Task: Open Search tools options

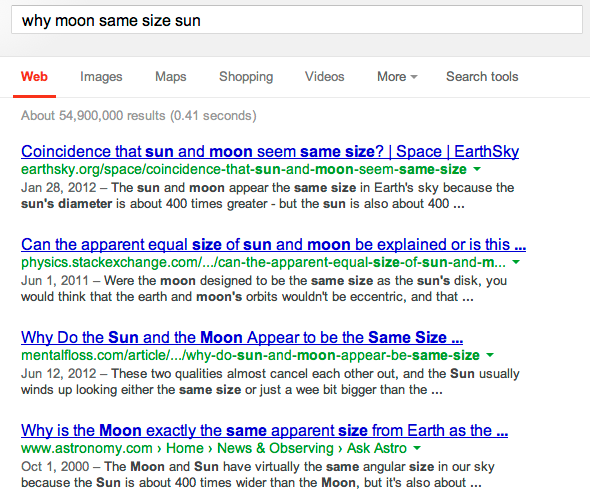Action: point(482,76)
